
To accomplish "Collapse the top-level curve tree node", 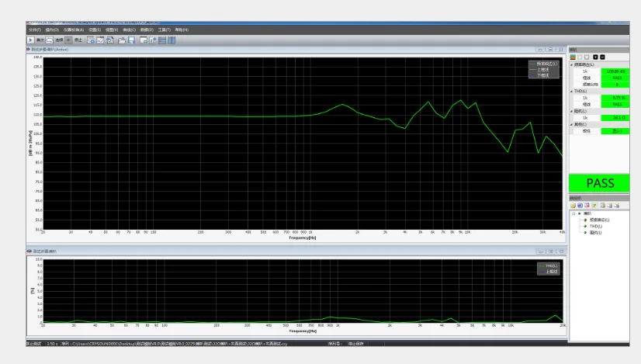I will (573, 213).
